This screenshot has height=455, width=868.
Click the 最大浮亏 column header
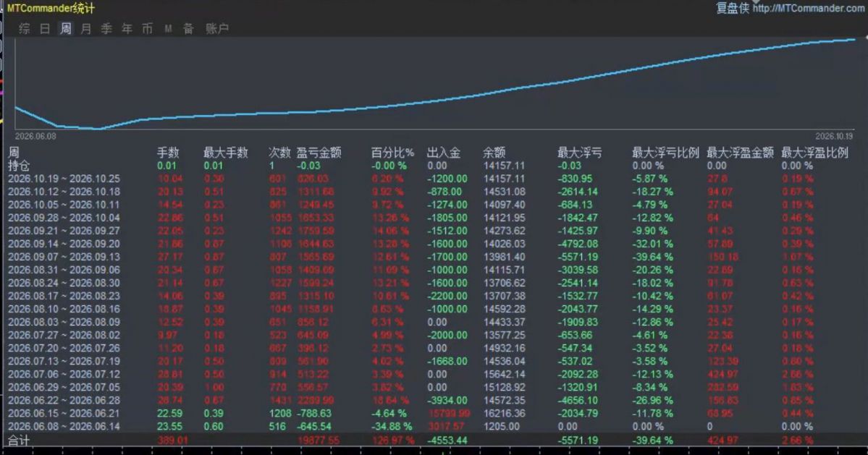coord(580,153)
